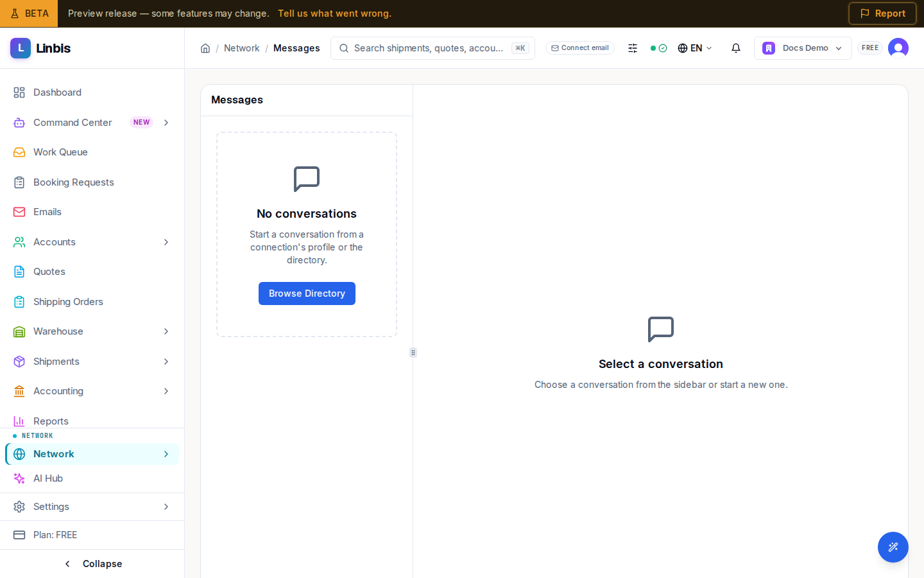Open EN language dropdown
Screen dimensions: 924x578
point(695,48)
